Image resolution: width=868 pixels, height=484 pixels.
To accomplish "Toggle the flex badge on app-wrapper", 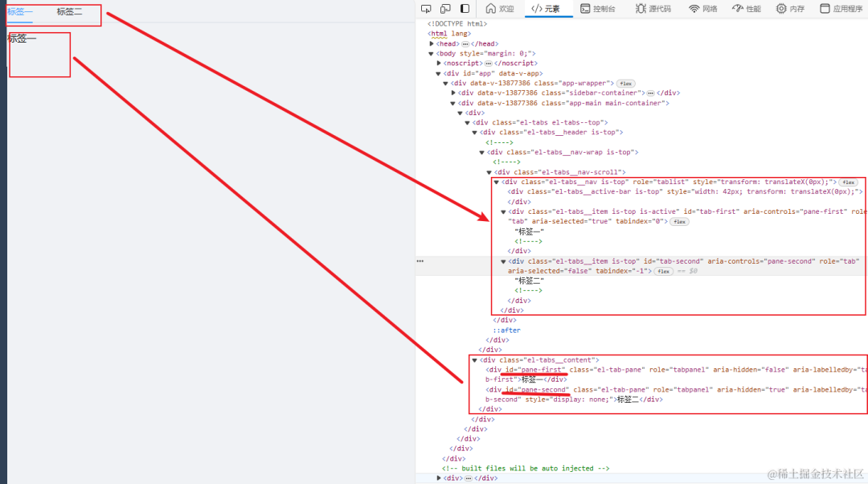I will coord(625,84).
